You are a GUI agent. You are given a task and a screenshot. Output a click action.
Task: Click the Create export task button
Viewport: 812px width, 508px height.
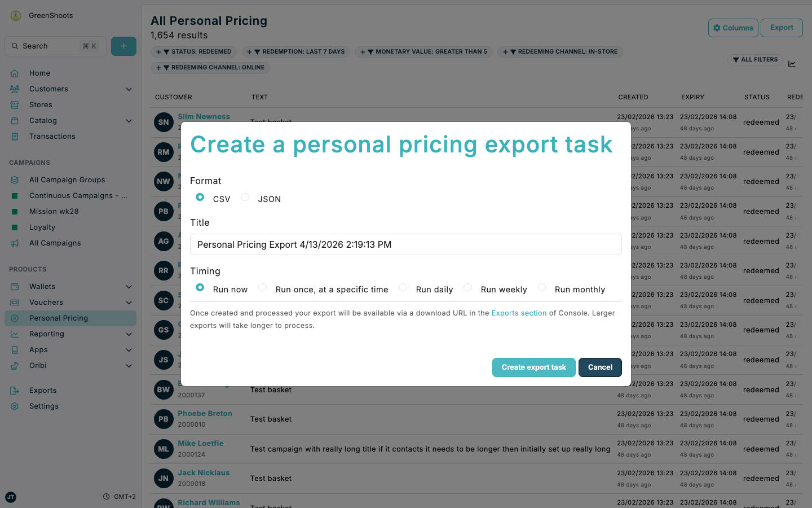tap(533, 367)
